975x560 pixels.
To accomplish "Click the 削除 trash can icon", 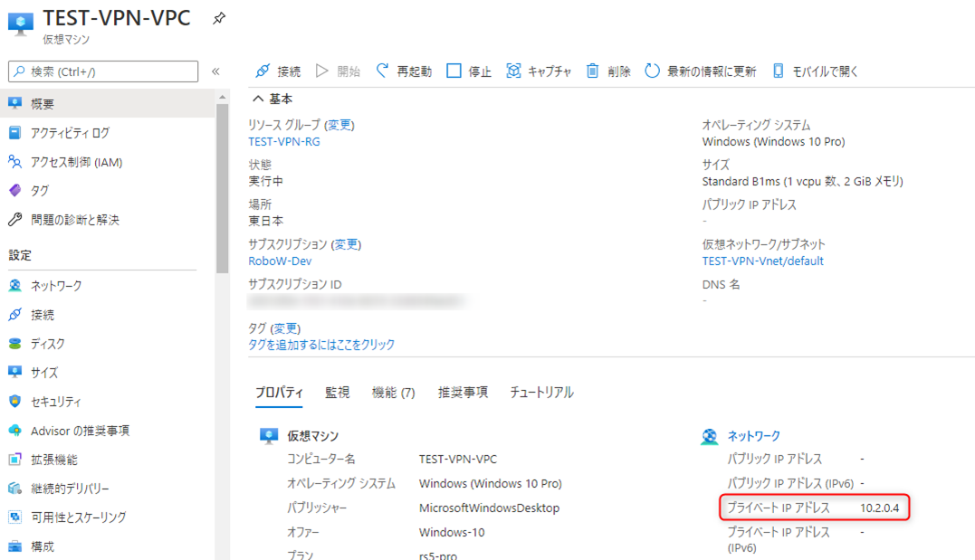I will click(593, 71).
